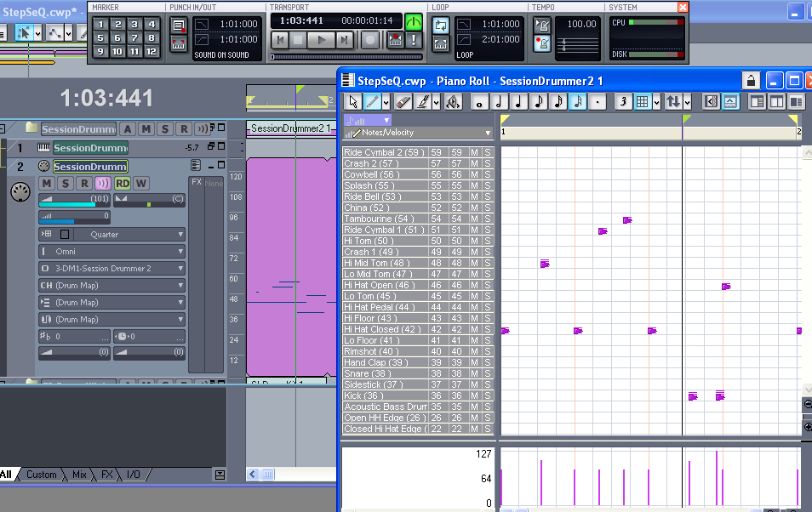
Task: Toggle Loop on/off in Loop panel
Action: tap(440, 25)
